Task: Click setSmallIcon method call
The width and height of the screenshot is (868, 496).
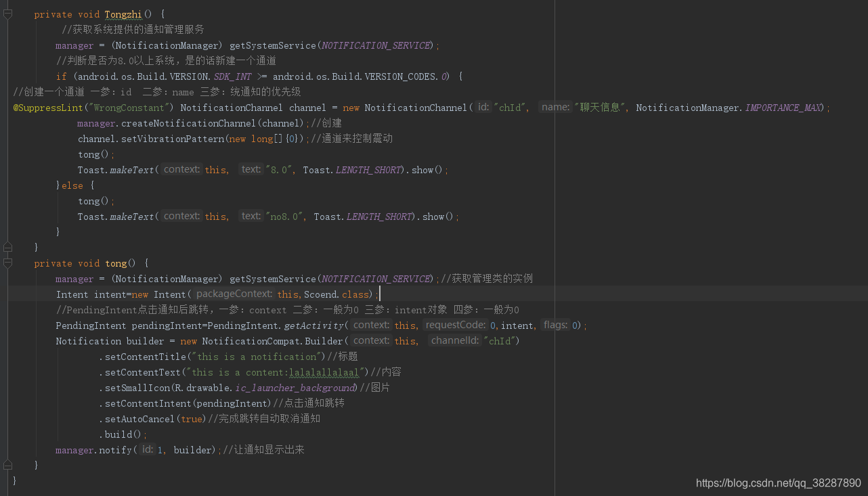Action: (x=137, y=388)
